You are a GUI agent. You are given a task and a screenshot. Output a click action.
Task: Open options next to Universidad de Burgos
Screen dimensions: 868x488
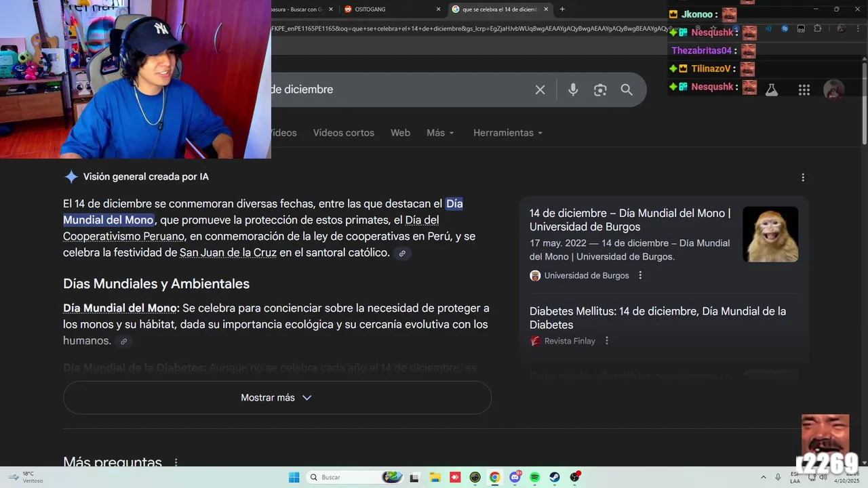(x=640, y=275)
